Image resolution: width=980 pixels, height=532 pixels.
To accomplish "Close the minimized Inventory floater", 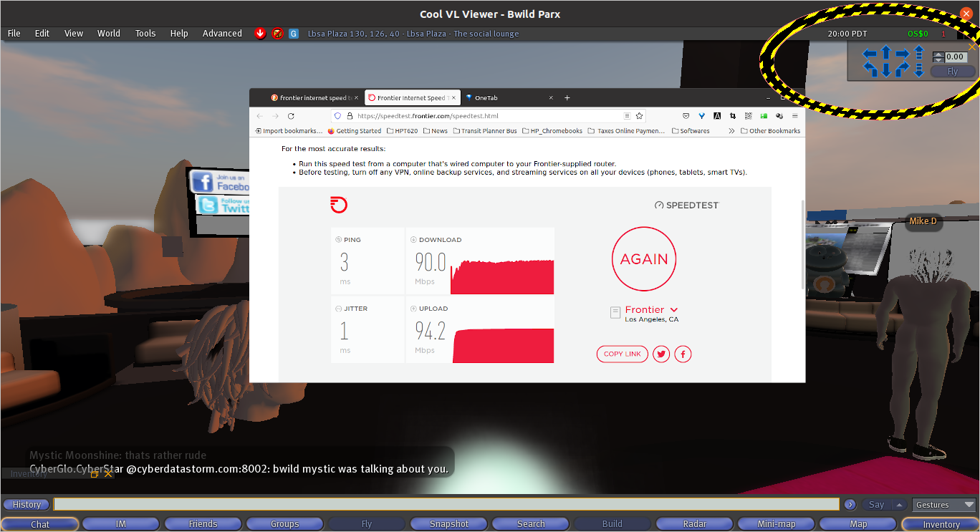I will click(108, 474).
